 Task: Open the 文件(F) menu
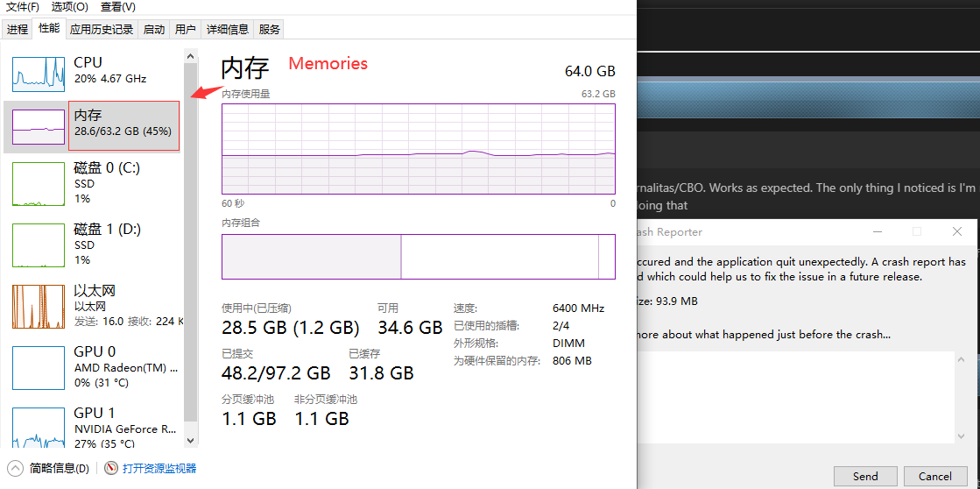click(23, 7)
